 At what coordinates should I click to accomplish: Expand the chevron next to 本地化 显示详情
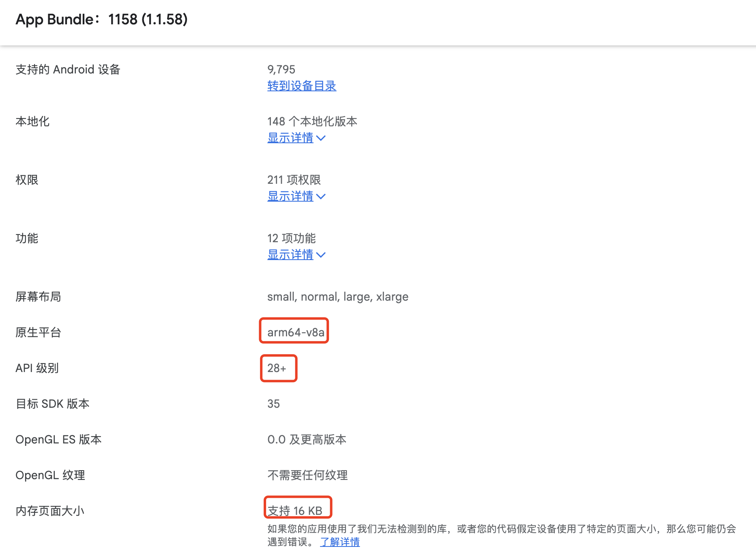pos(321,138)
